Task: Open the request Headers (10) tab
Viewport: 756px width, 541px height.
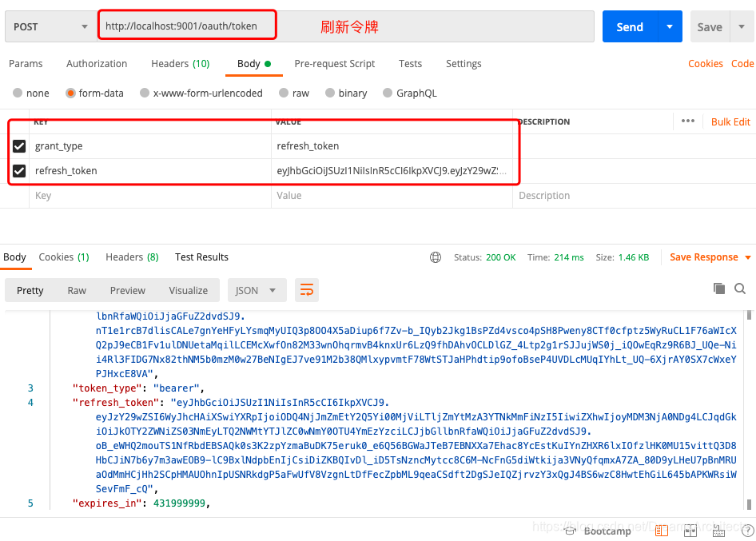Action: [x=181, y=64]
